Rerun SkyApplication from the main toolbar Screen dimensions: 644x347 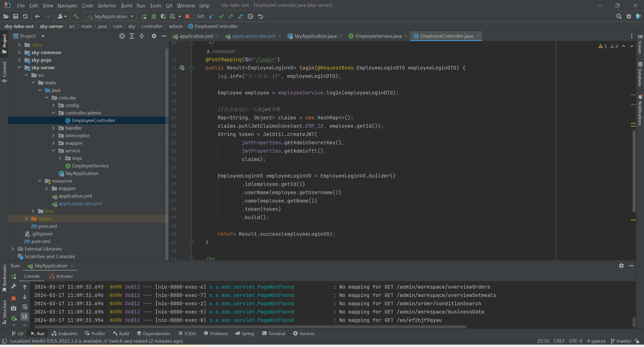(x=144, y=16)
